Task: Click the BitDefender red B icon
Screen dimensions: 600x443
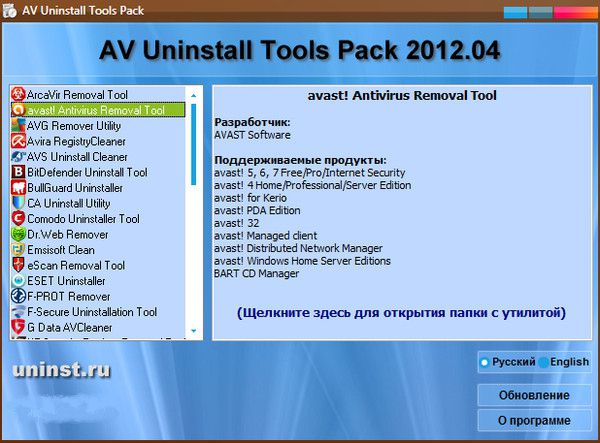Action: pos(18,172)
